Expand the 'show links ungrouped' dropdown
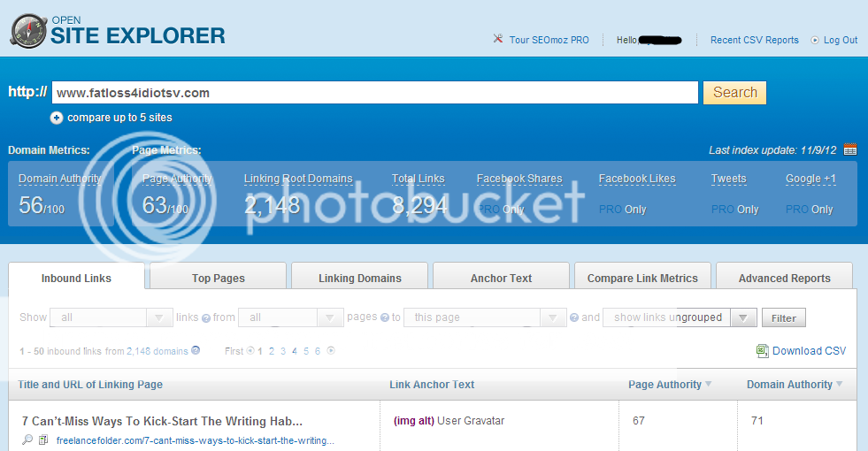 [680, 317]
